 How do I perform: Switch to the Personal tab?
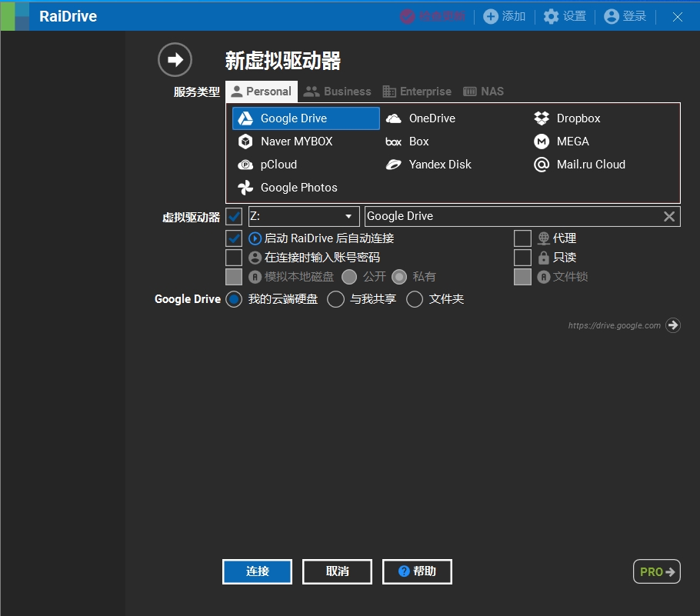click(262, 92)
